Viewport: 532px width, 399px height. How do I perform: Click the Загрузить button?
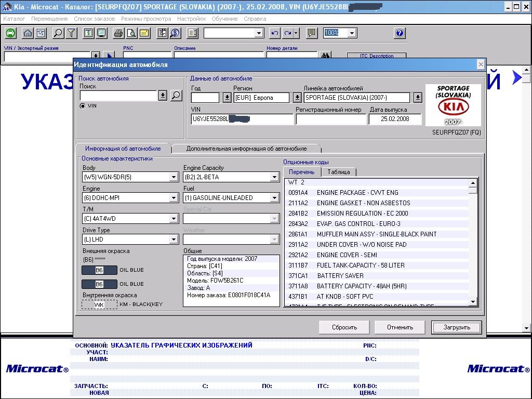pos(457,327)
